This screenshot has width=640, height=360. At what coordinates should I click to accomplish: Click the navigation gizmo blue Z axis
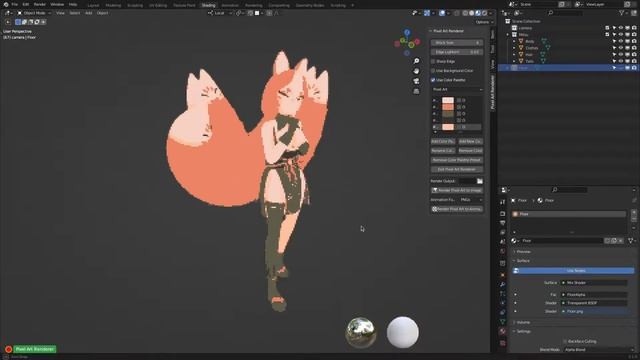[407, 32]
